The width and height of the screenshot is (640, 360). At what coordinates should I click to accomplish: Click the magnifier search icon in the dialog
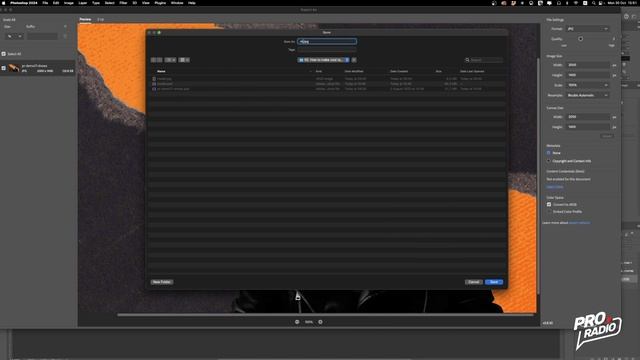point(467,60)
